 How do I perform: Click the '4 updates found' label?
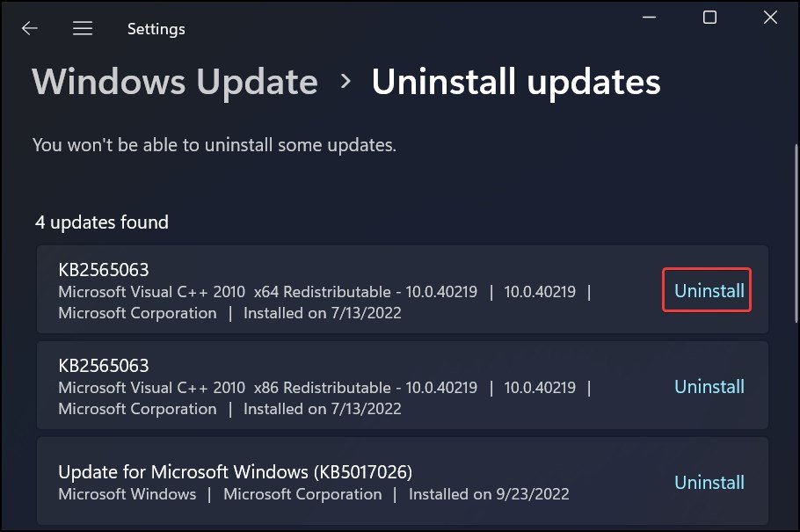[x=102, y=222]
